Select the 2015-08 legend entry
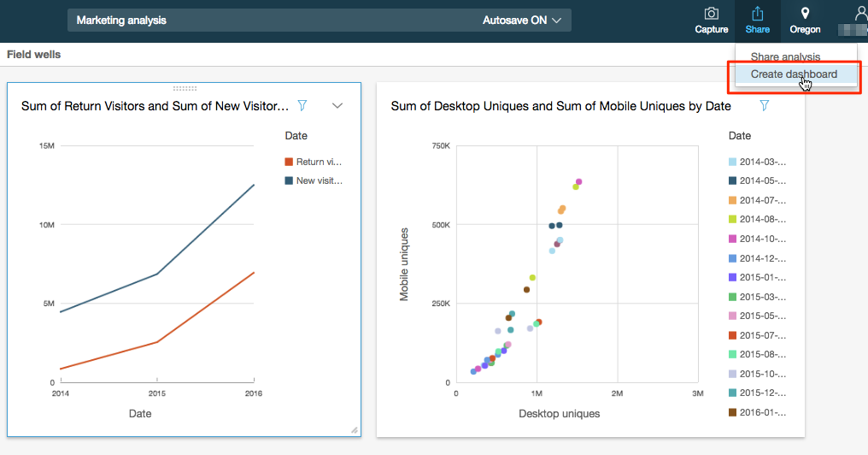The image size is (868, 455). point(757,354)
